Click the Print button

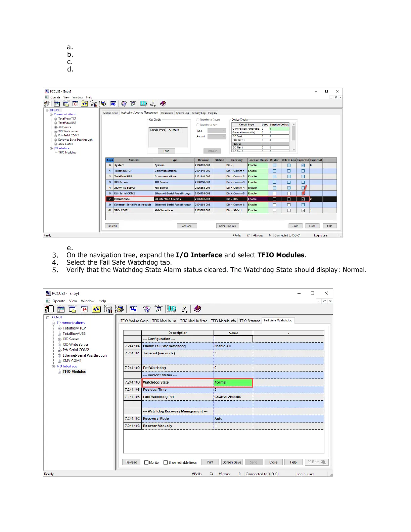pos(210,462)
